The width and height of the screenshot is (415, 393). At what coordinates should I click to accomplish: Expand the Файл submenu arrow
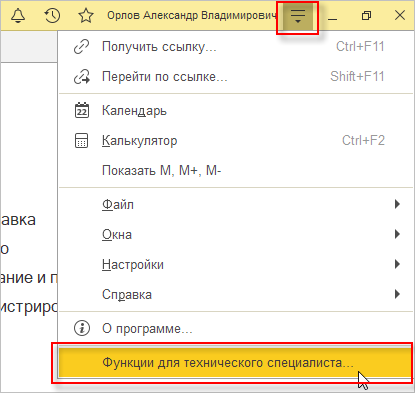(397, 204)
